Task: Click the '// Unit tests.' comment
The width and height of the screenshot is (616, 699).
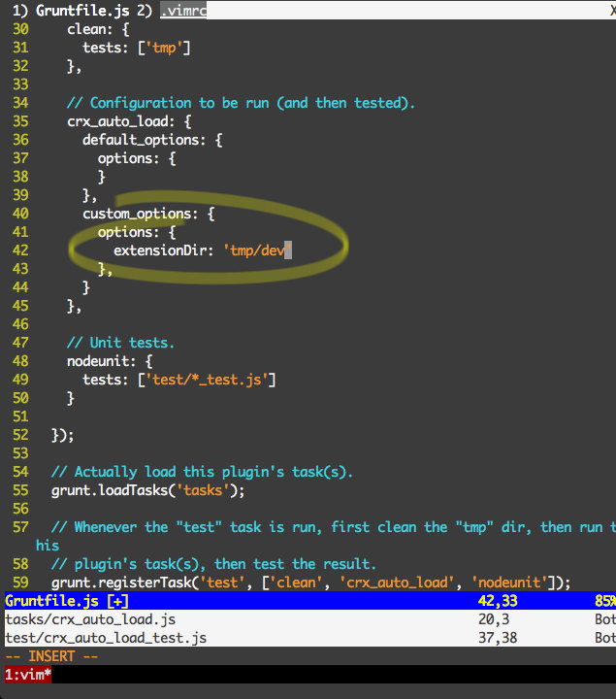Action: [120, 343]
